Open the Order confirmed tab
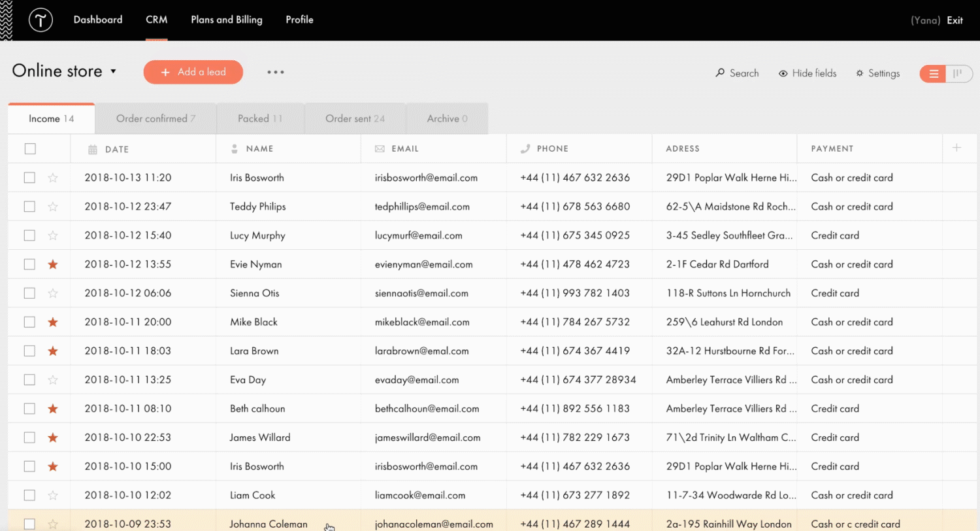Viewport: 980px width, 531px height. (155, 118)
